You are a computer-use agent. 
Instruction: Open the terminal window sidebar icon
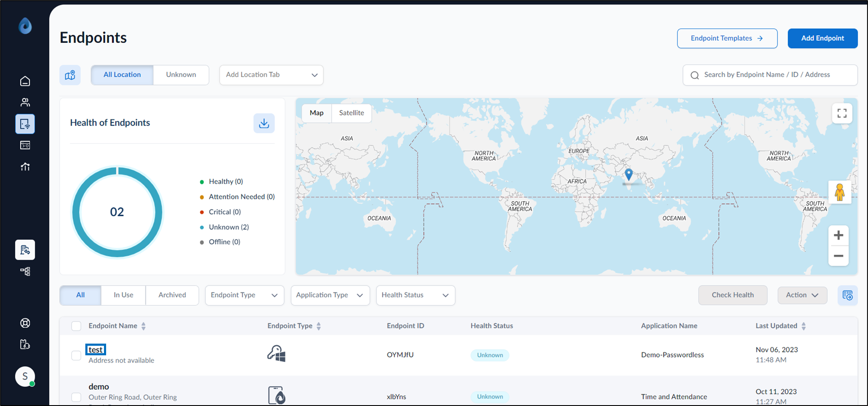25,145
